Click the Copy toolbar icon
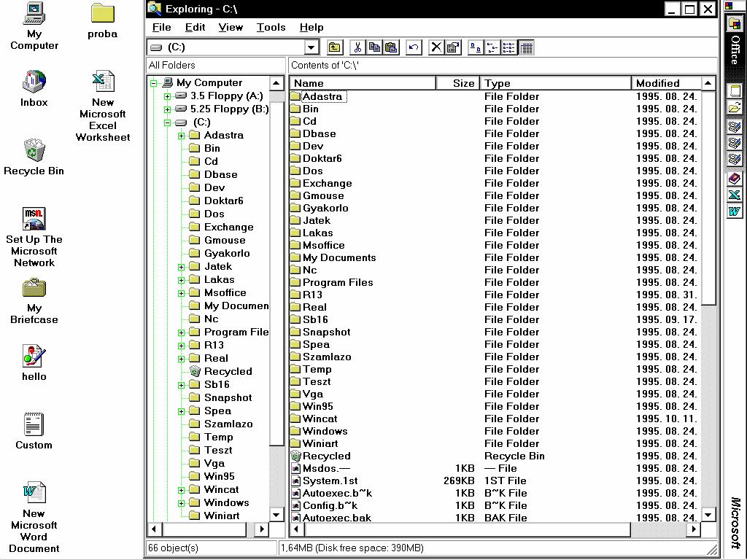747x560 pixels. [374, 47]
